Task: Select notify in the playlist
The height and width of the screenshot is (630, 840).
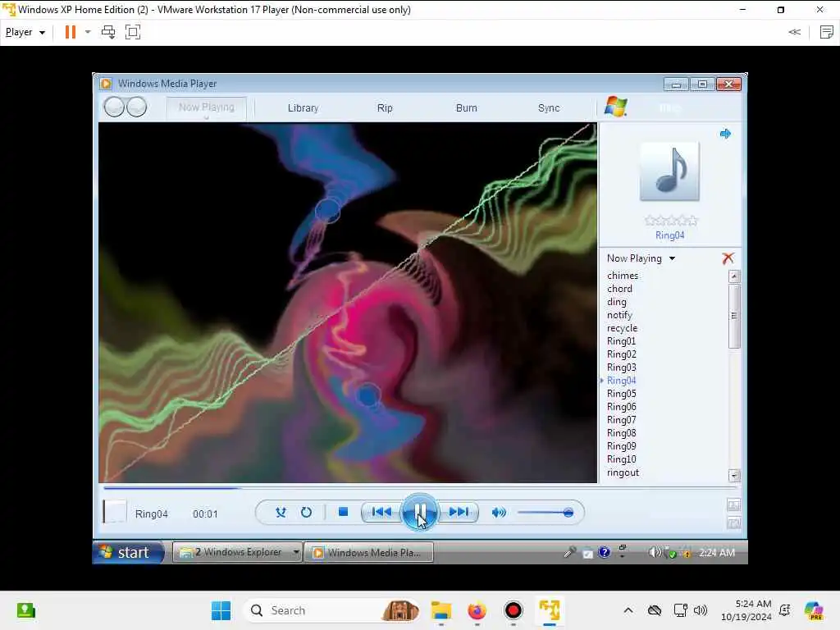Action: [619, 315]
